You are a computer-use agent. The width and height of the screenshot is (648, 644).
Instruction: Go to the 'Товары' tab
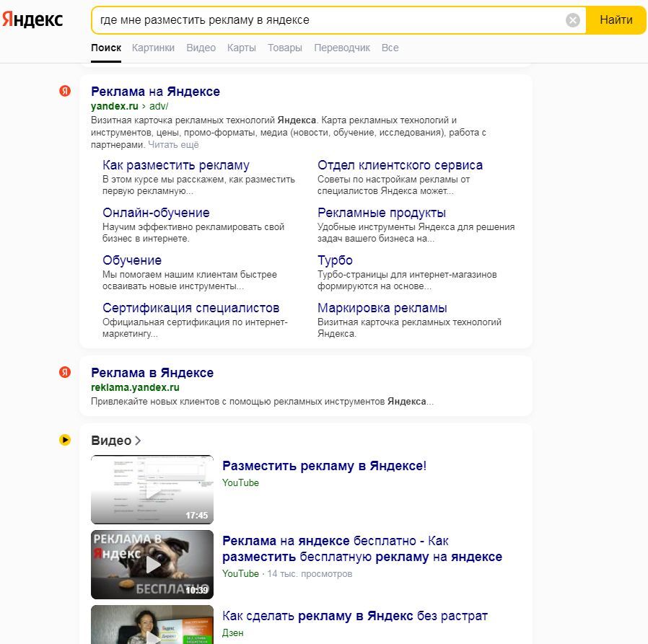[284, 48]
